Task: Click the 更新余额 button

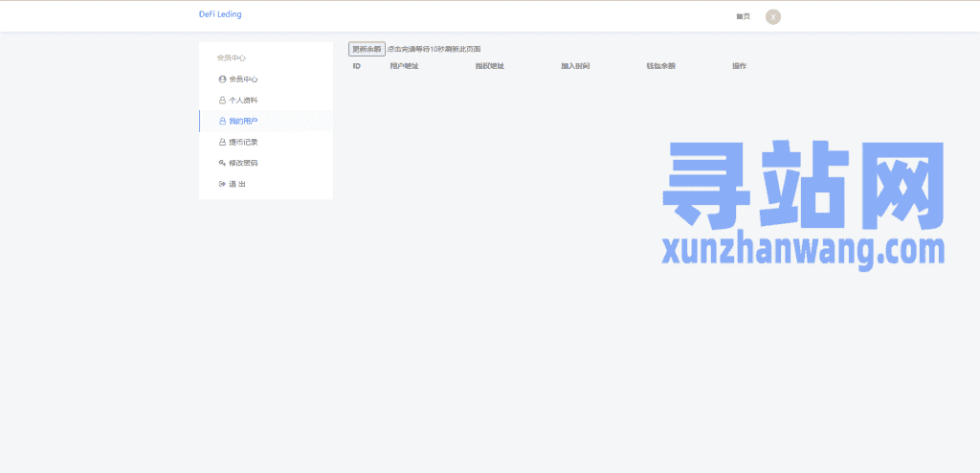Action: pos(367,49)
